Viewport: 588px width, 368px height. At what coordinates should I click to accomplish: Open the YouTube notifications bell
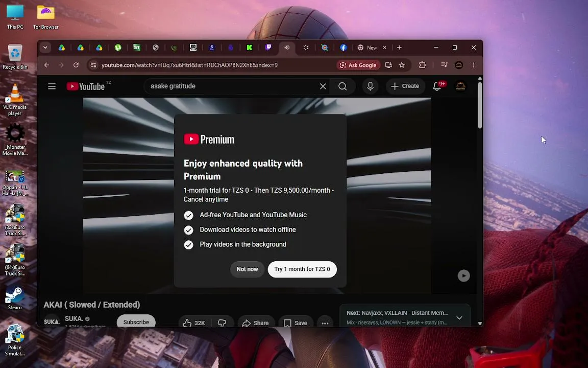437,86
